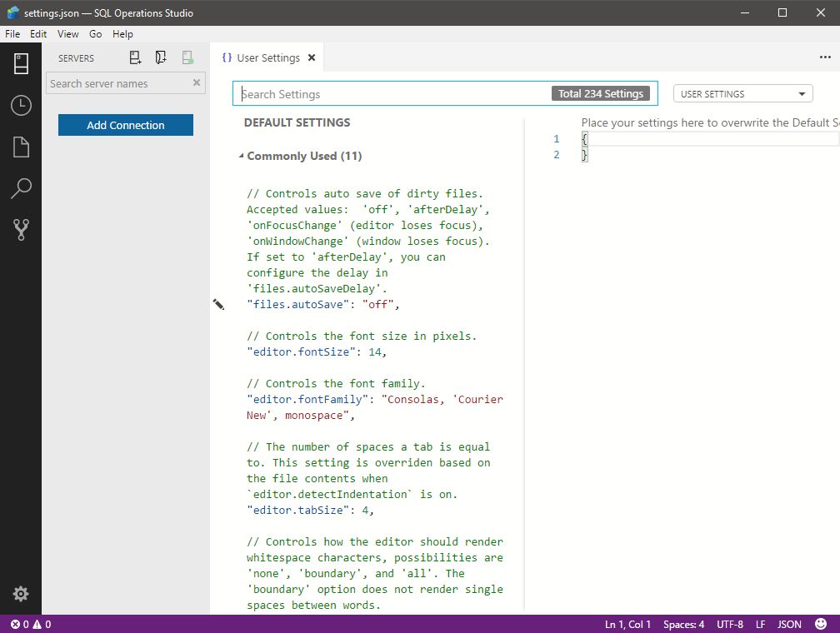The height and width of the screenshot is (633, 840).
Task: Open the Search magnifier icon
Action: pos(21,188)
